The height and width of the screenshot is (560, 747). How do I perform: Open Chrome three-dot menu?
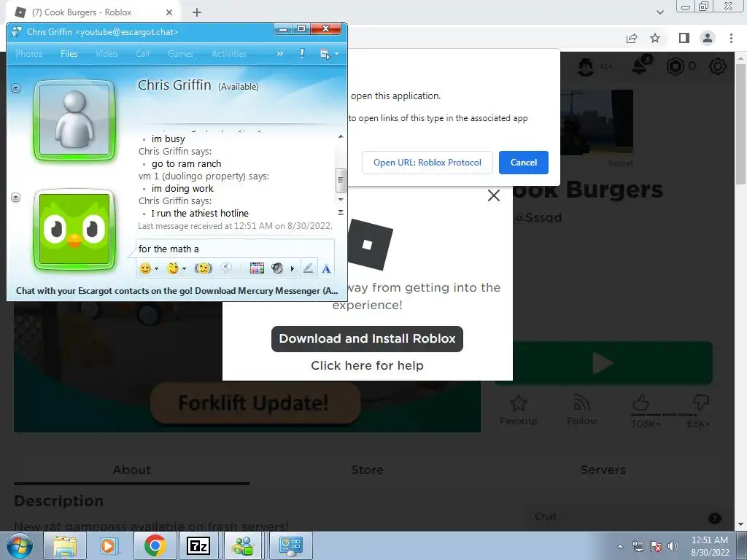(x=731, y=38)
